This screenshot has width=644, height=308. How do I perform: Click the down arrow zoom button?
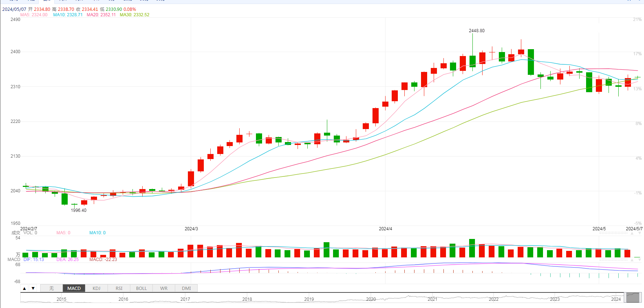click(x=33, y=288)
